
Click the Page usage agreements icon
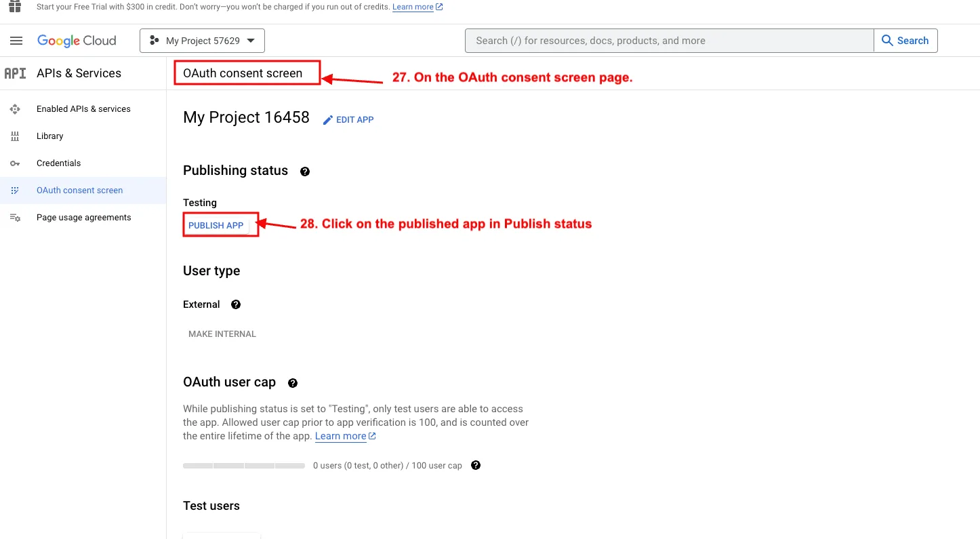click(15, 218)
